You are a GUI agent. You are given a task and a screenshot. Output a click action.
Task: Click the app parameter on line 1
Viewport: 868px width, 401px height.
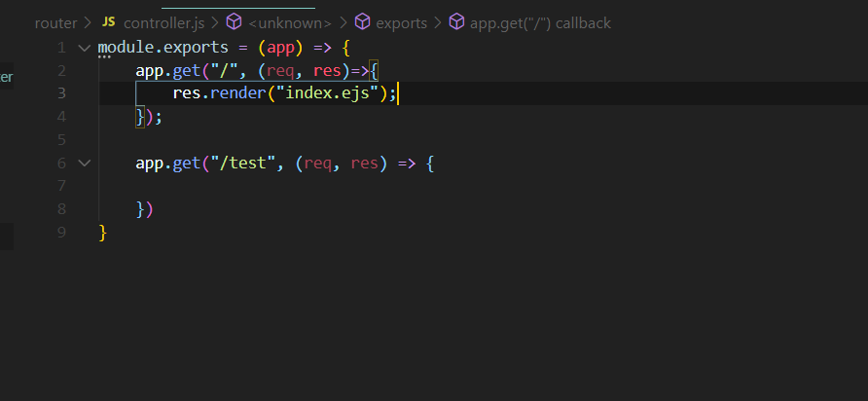[x=280, y=48]
